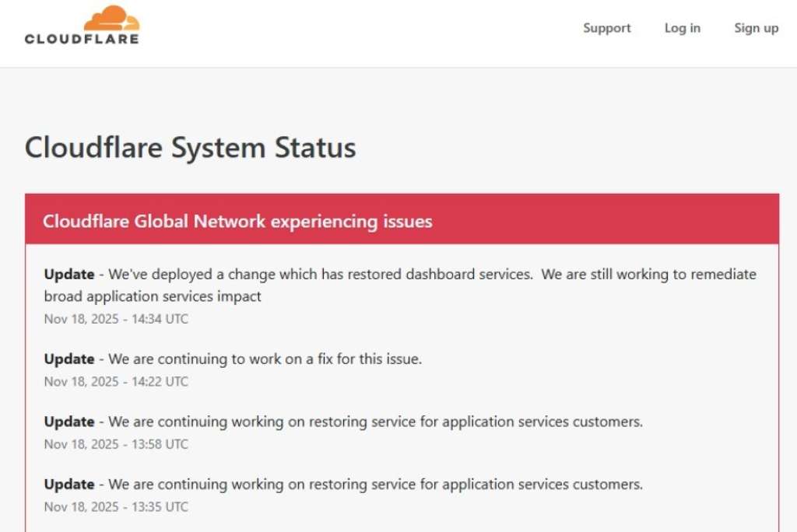Click the update text above the 13:58 timestamp
Image resolution: width=797 pixels, height=532 pixels.
[375, 422]
